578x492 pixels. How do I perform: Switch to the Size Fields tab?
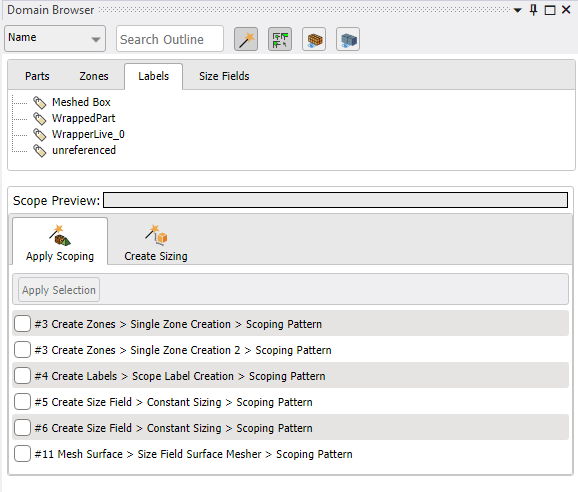pyautogui.click(x=224, y=76)
